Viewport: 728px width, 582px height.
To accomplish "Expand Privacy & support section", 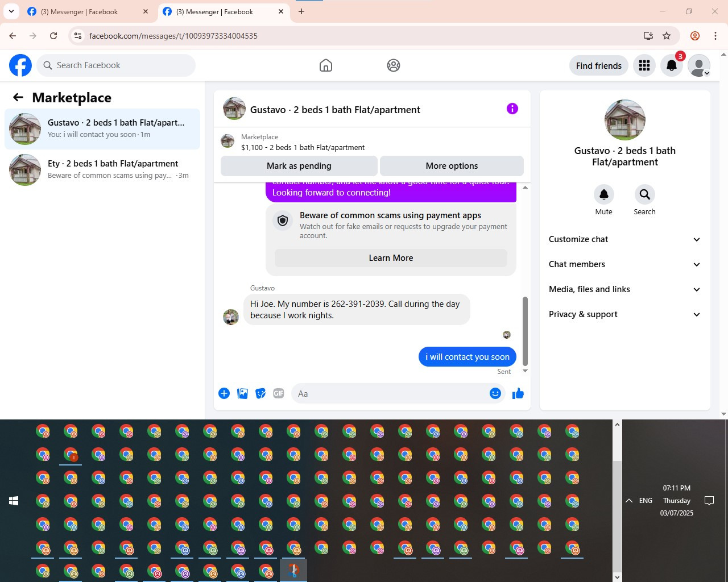I will point(624,314).
